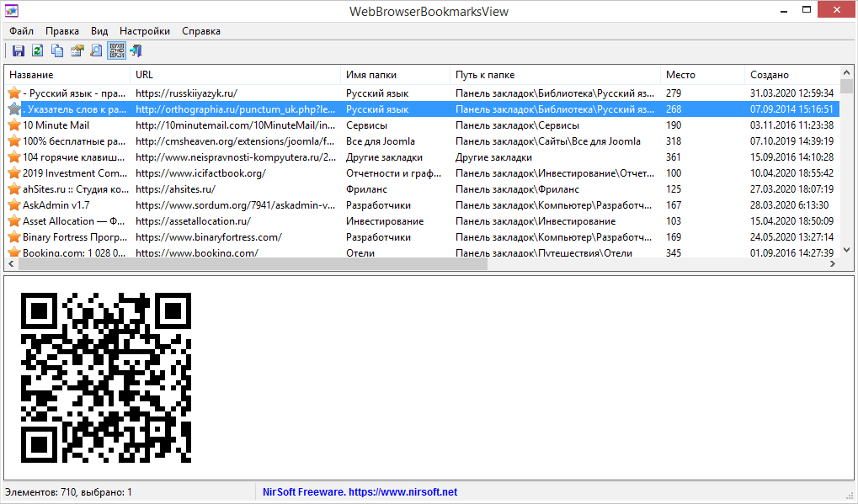This screenshot has height=504, width=858.
Task: Click the WebBrowserBookmarksView app icon in the title bar
Action: pyautogui.click(x=12, y=10)
